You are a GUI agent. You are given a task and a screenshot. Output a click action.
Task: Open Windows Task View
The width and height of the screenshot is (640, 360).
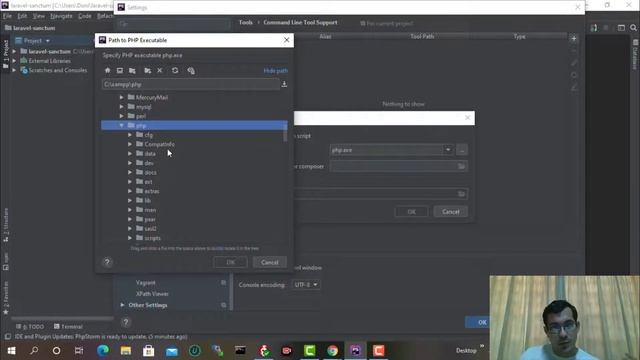79,351
